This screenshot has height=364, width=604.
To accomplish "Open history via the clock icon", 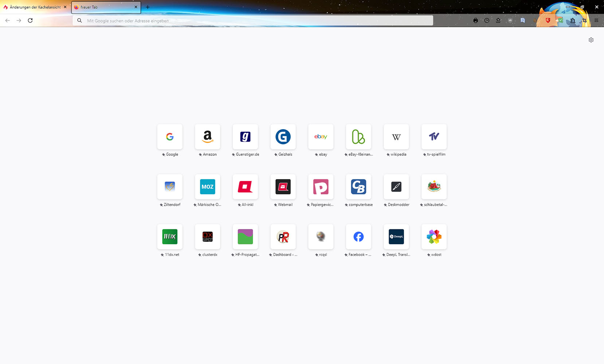I will (x=487, y=20).
